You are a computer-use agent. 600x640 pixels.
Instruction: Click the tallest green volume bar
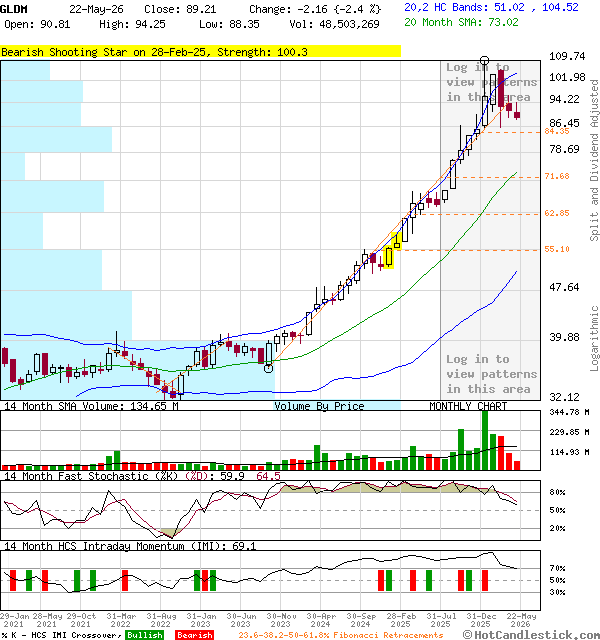coord(484,440)
